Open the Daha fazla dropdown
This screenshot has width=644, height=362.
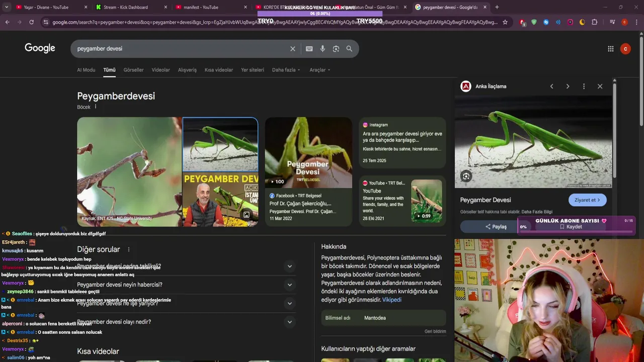[x=286, y=70]
